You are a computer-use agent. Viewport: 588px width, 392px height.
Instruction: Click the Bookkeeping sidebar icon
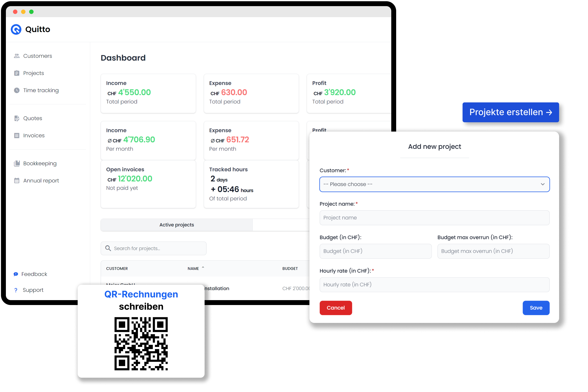[17, 163]
